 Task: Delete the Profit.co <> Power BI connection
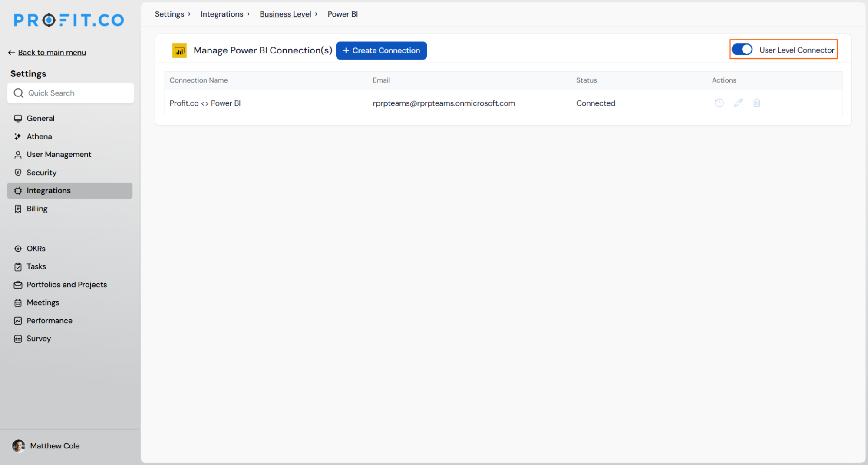point(757,103)
